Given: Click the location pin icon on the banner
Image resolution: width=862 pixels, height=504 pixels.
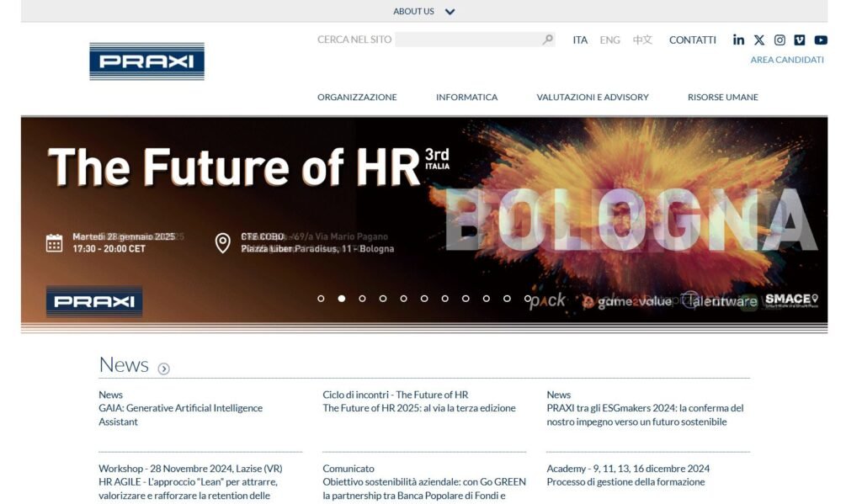Looking at the screenshot, I should (x=222, y=243).
